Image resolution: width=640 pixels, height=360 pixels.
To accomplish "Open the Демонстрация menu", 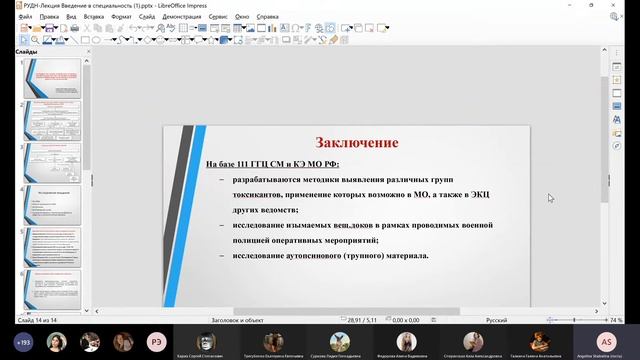I will point(182,17).
